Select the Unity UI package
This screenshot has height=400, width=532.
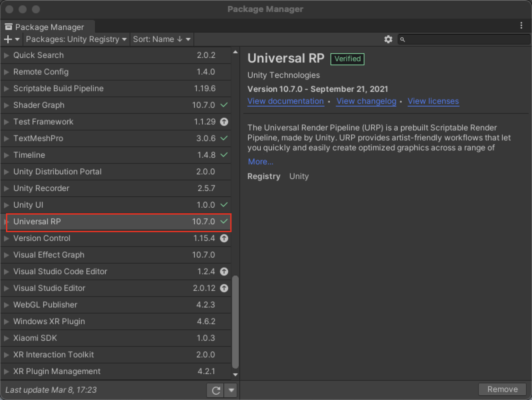coord(116,205)
